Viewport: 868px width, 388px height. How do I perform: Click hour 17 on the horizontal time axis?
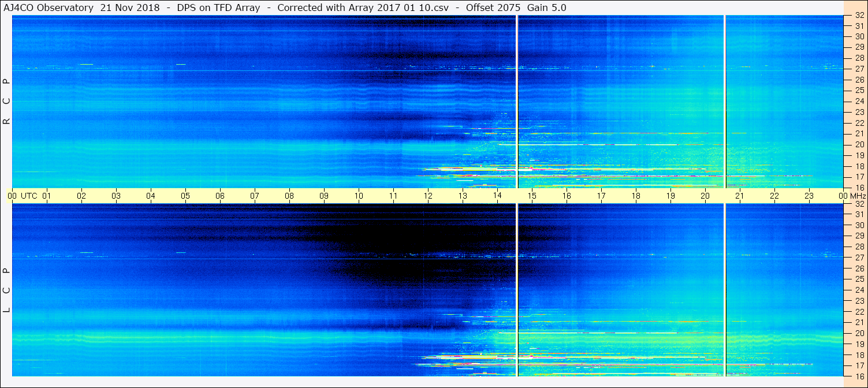(x=601, y=196)
